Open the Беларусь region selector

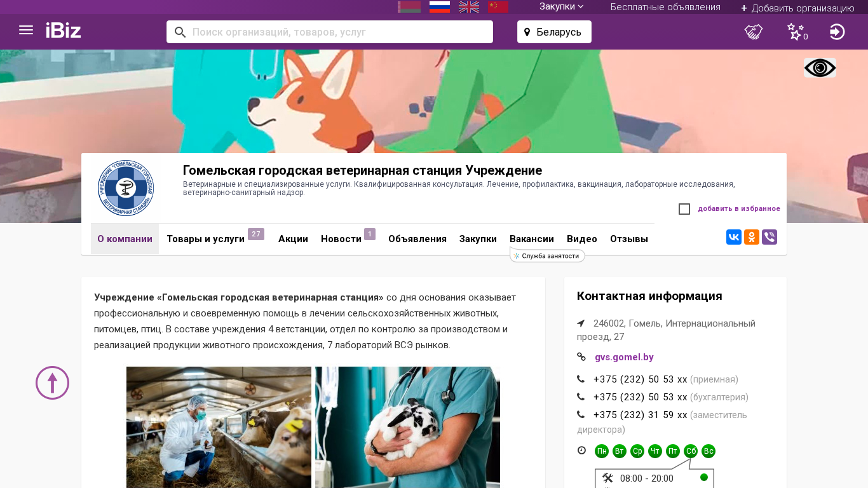tap(554, 32)
